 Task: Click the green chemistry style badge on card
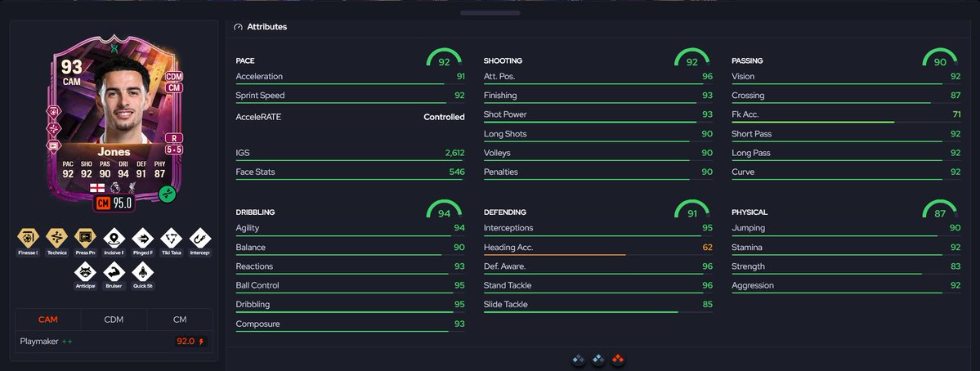click(x=167, y=194)
